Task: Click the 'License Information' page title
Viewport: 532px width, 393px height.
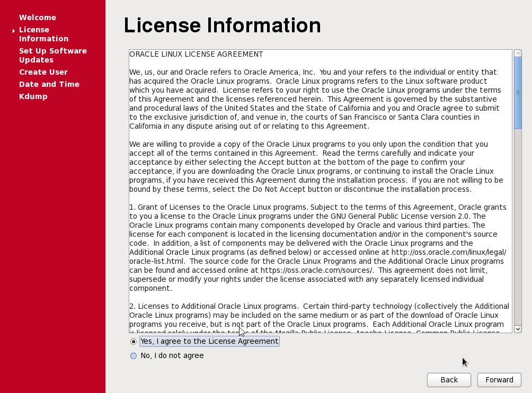Action: (222, 25)
